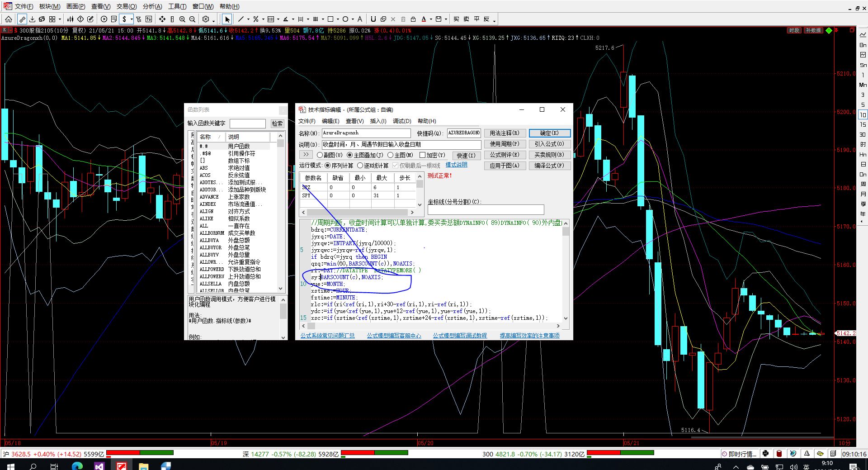
Task: Select 逐K线计算 run mode radio
Action: (x=360, y=166)
